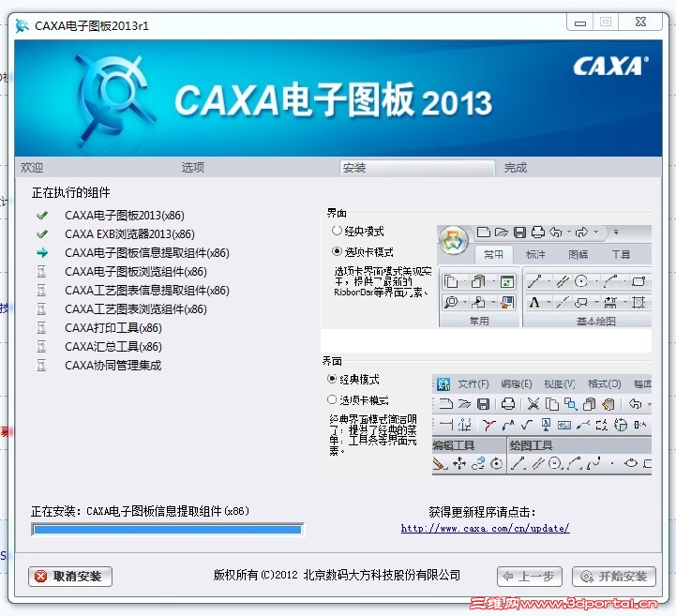
Task: Select 经典模式 radio beside the classic menu preview
Action: 332,379
